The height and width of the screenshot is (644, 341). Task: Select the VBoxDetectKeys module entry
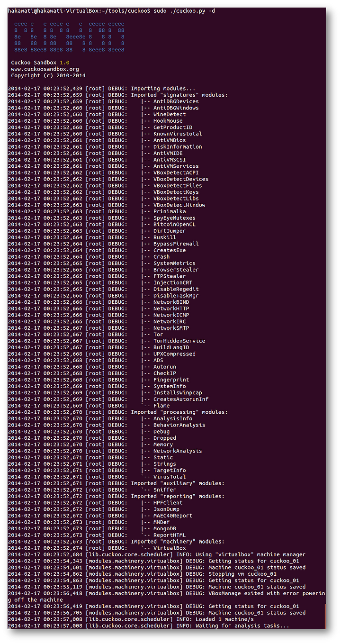[176, 192]
